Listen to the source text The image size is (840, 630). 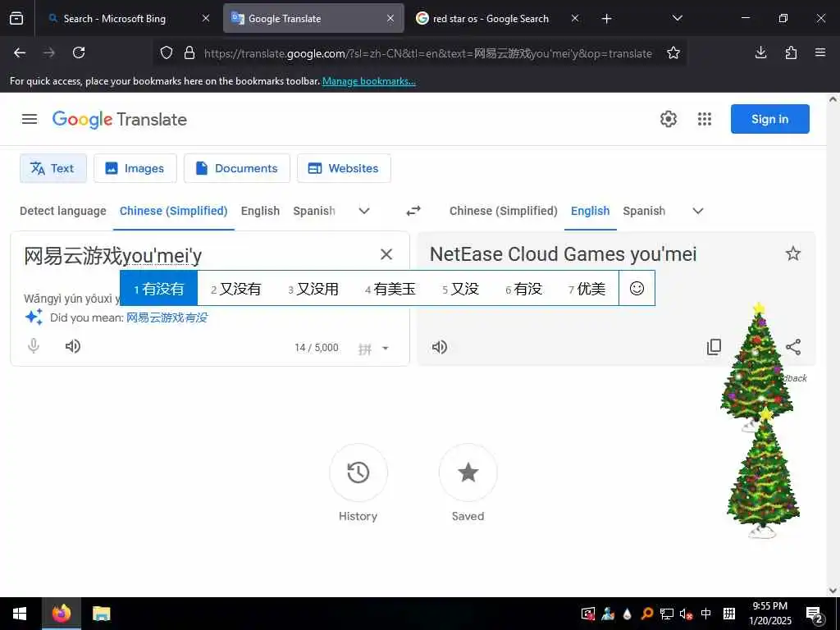tap(73, 346)
